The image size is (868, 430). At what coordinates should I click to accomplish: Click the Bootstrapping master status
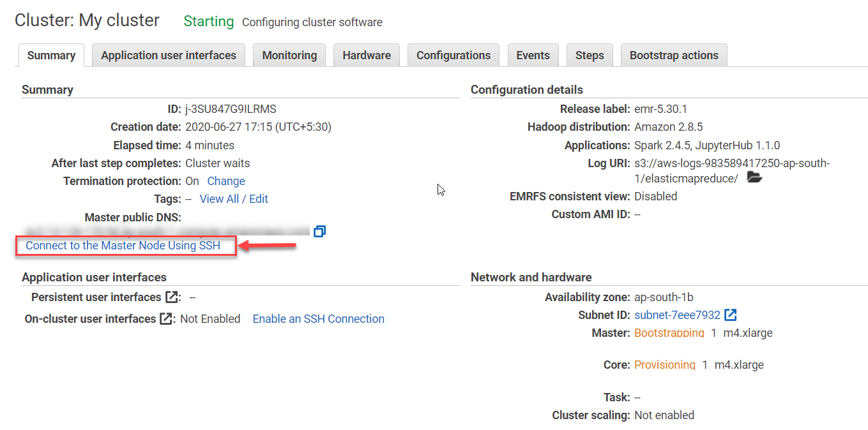tap(669, 333)
